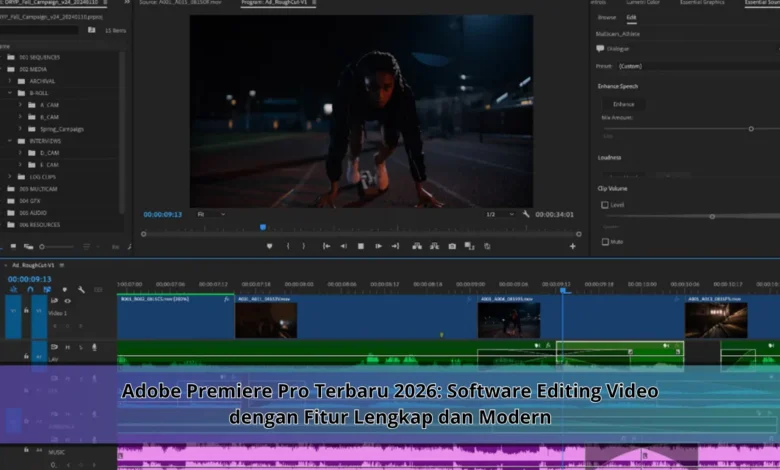The width and height of the screenshot is (780, 470).
Task: Open the Ad_RoughCut-V1 timeline panel menu
Action: tap(62, 265)
